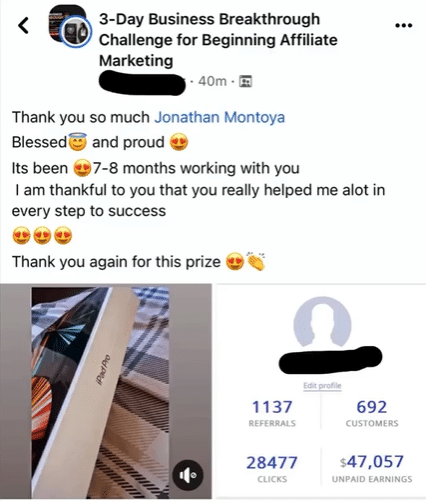Select the 692 Customers stat
This screenshot has height=502, width=426.
[372, 413]
